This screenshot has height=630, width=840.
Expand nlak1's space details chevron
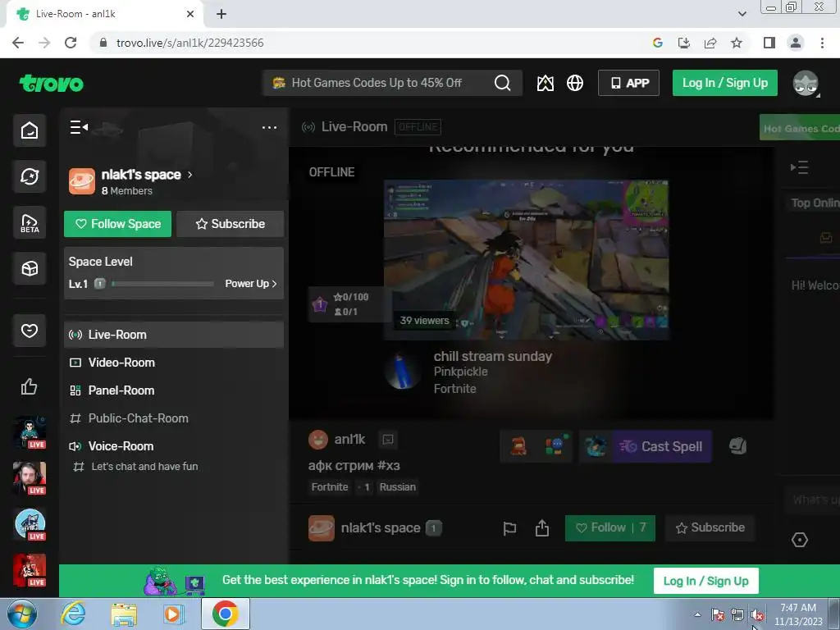point(189,175)
